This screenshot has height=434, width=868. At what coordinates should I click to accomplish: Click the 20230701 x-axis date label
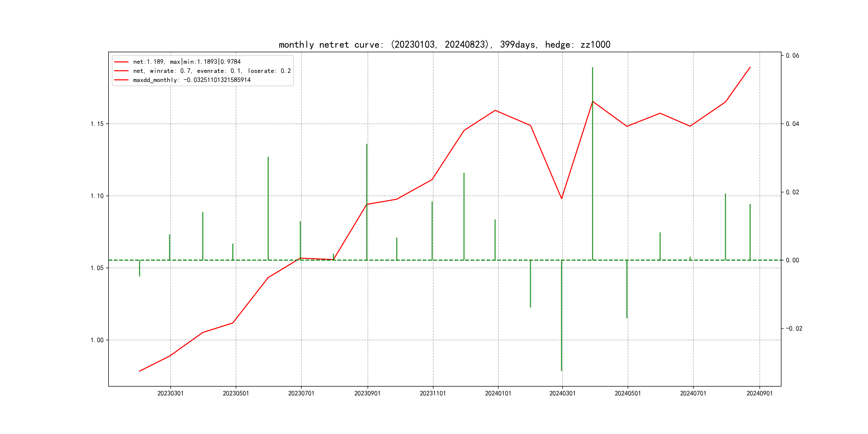[x=301, y=393]
